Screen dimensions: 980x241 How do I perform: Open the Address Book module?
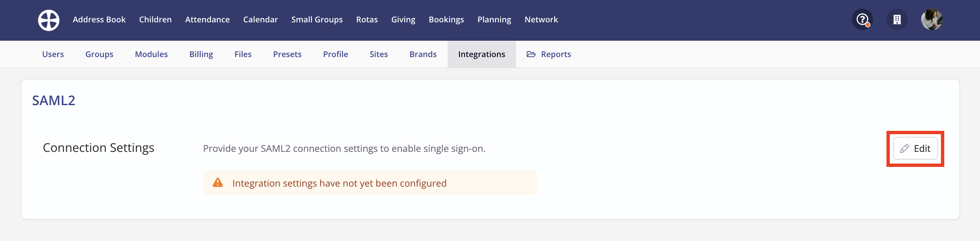click(99, 19)
